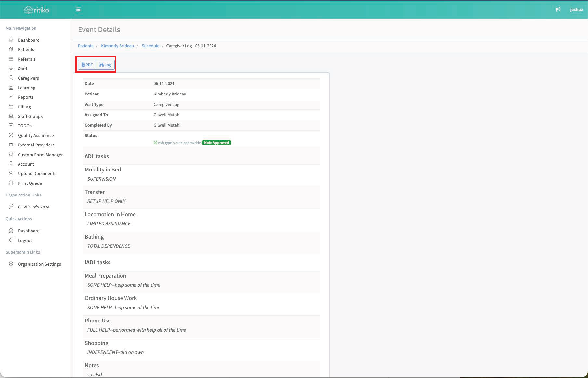This screenshot has height=378, width=588.
Task: Open the event Log button
Action: point(105,65)
